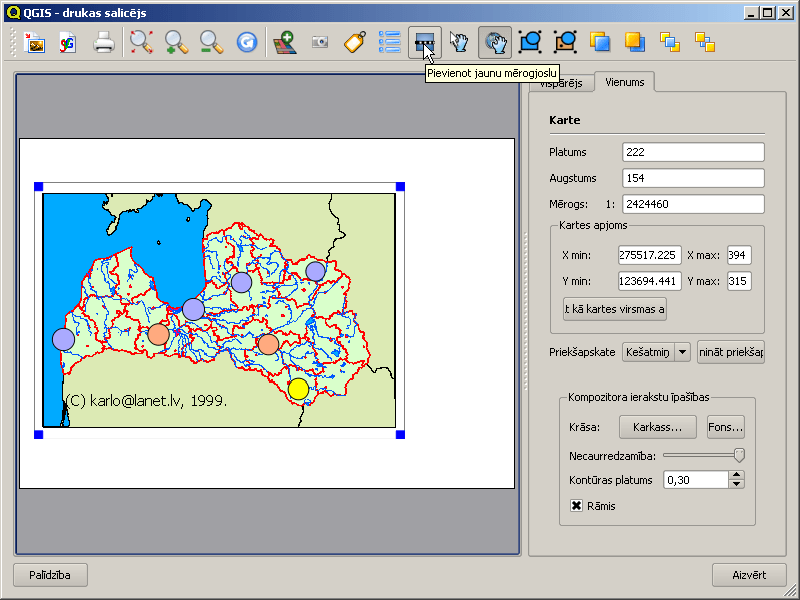Click the printer icon
Image resolution: width=800 pixels, height=600 pixels.
[x=104, y=43]
